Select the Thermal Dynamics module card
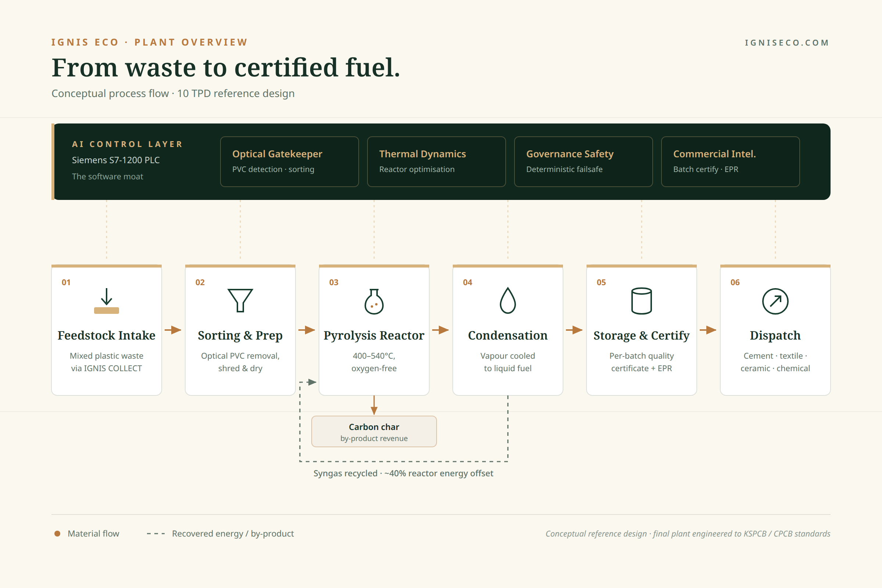Image resolution: width=882 pixels, height=588 pixels. click(437, 162)
